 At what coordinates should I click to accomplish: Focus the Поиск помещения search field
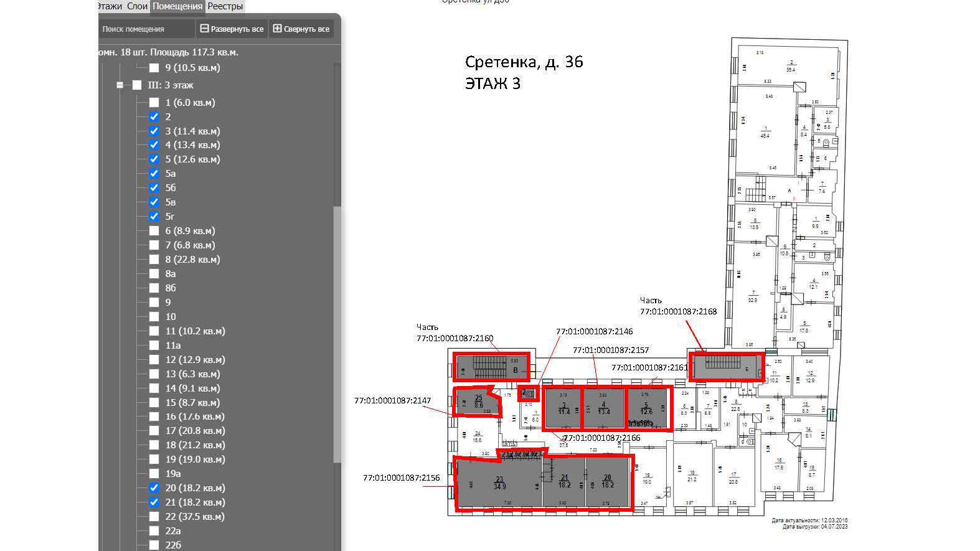147,29
